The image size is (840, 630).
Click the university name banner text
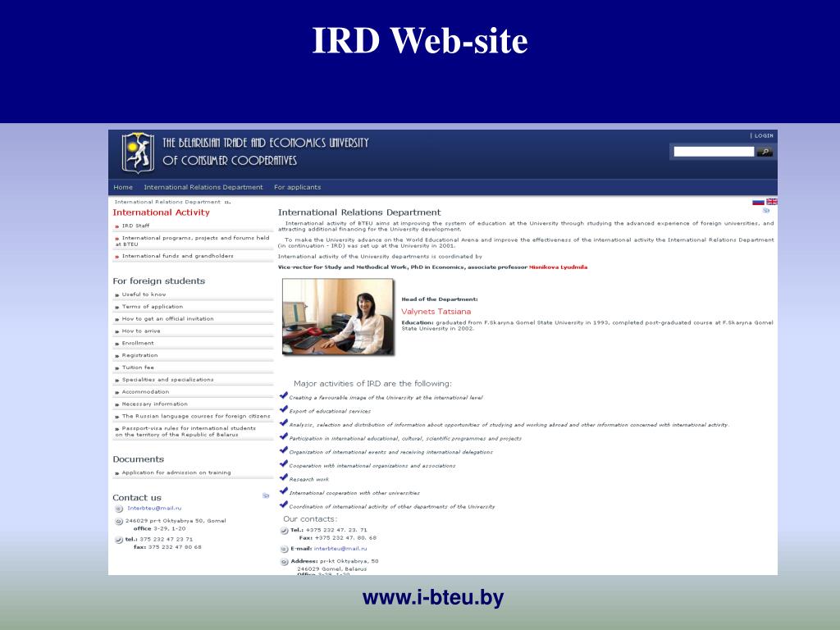266,152
